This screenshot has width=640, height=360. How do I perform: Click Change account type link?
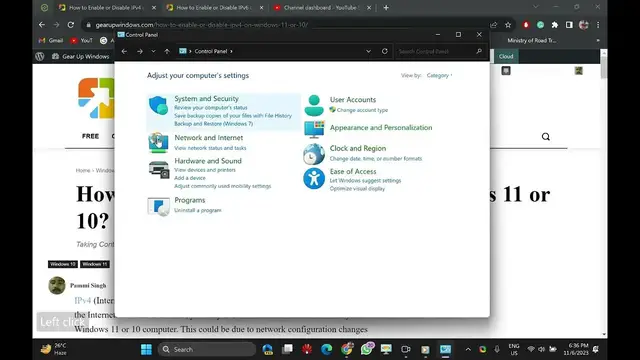(x=362, y=110)
